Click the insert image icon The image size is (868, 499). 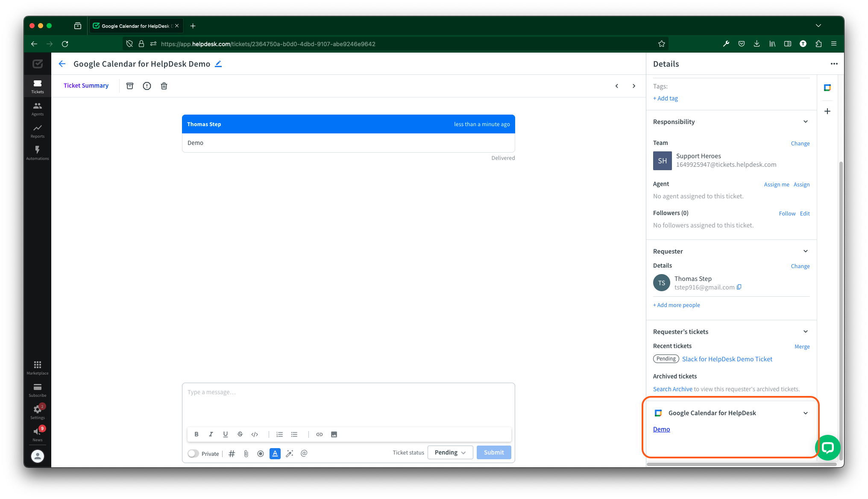(x=334, y=434)
